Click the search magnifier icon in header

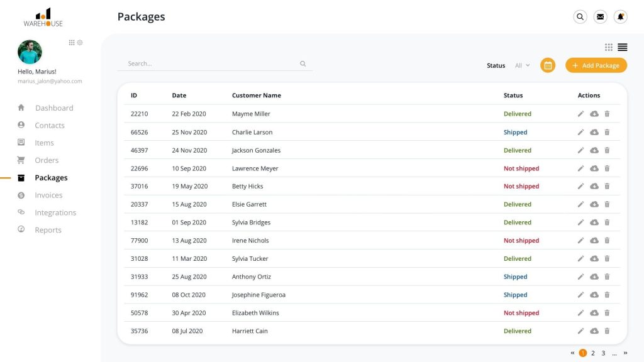580,17
